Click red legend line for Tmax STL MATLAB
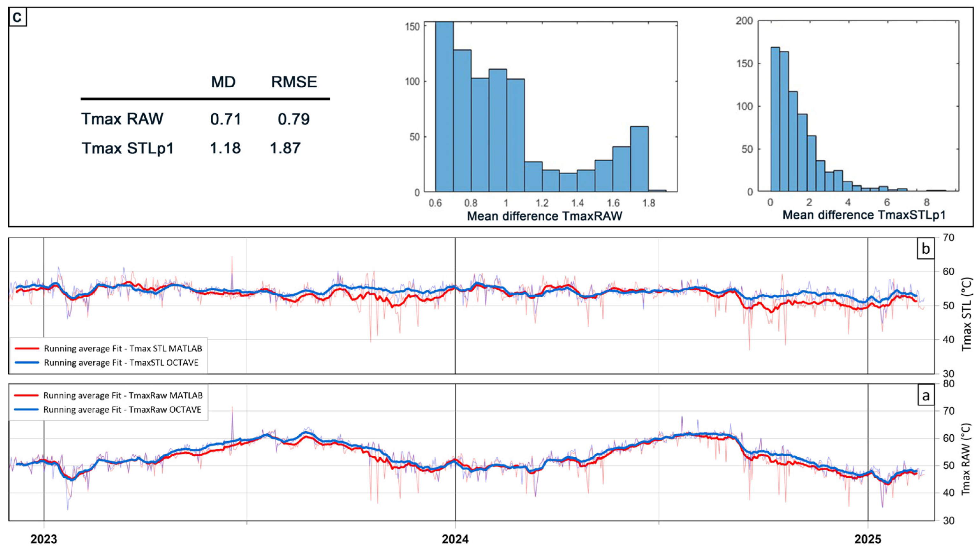Image resolution: width=980 pixels, height=550 pixels. click(27, 348)
